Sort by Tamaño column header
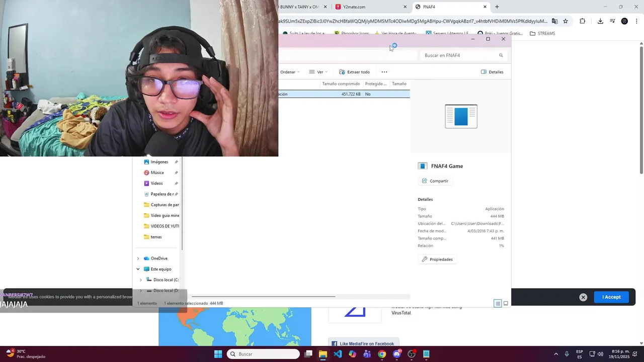The image size is (644, 362). [x=399, y=84]
